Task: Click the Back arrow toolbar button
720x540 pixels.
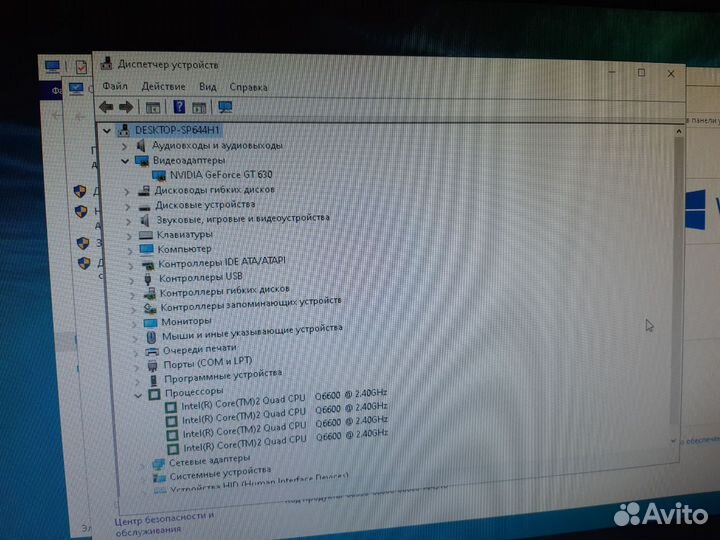Action: [x=106, y=107]
